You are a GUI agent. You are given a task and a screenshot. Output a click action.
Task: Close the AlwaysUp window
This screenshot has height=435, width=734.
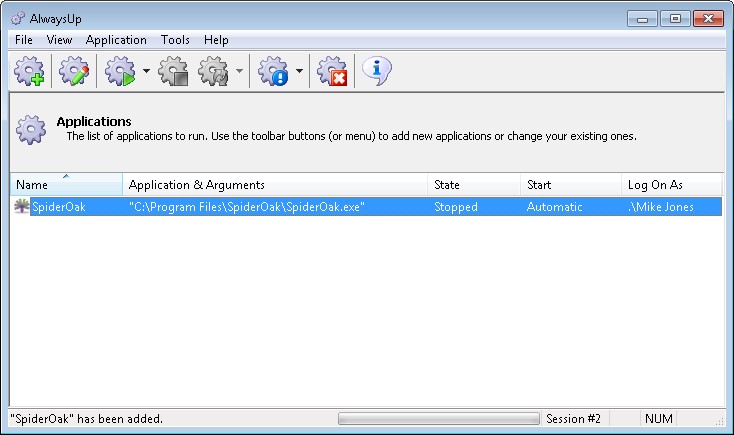tap(708, 19)
